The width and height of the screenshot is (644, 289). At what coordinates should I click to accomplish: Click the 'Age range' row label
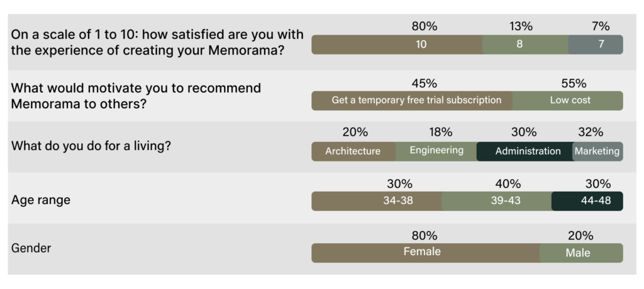[41, 200]
